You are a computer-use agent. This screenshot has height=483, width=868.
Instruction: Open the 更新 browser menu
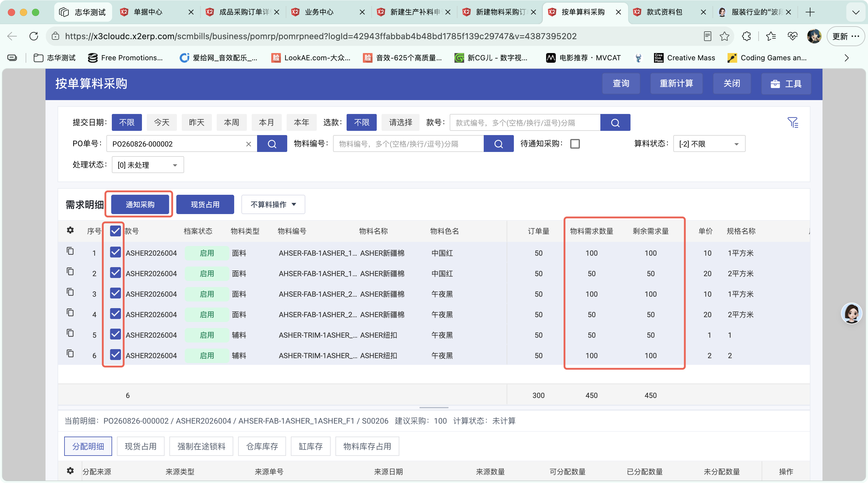pos(845,36)
